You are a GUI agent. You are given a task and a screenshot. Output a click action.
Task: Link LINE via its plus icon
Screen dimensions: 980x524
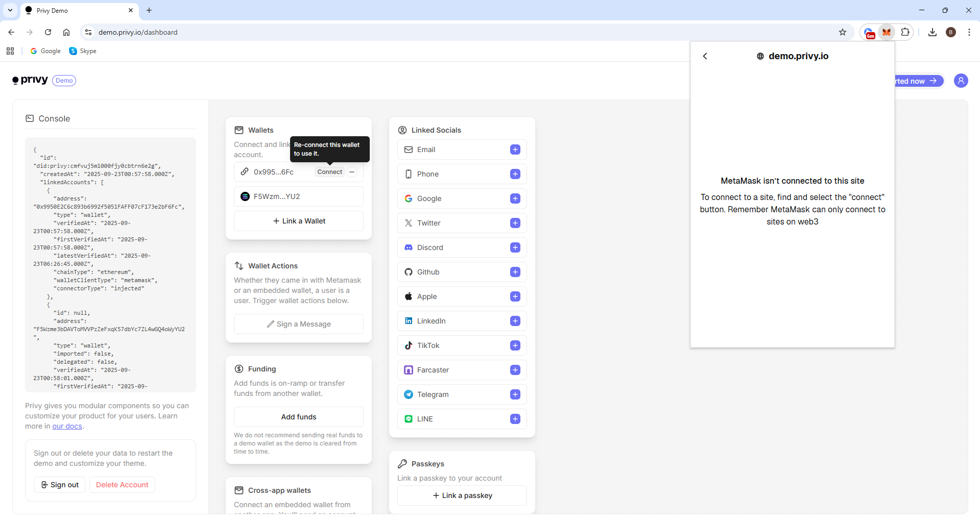pyautogui.click(x=515, y=419)
